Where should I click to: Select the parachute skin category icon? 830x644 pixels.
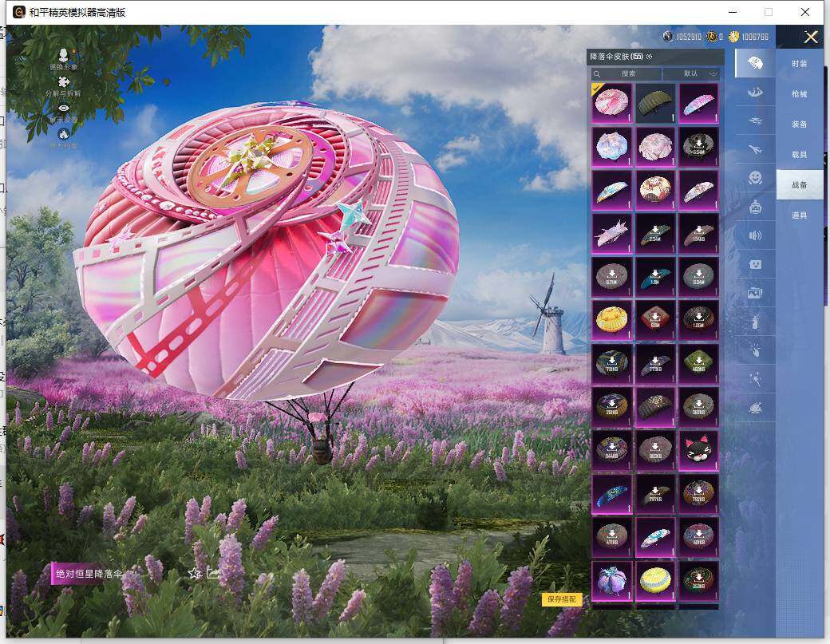[755, 62]
